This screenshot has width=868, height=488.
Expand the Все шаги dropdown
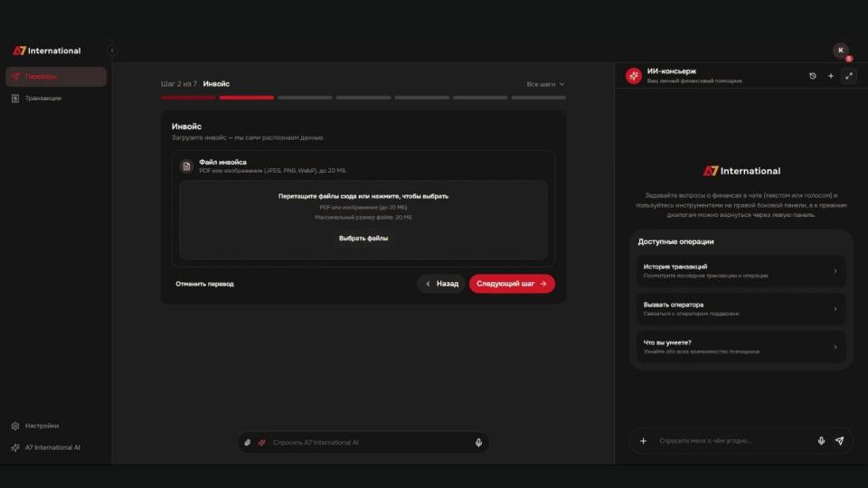click(x=545, y=84)
